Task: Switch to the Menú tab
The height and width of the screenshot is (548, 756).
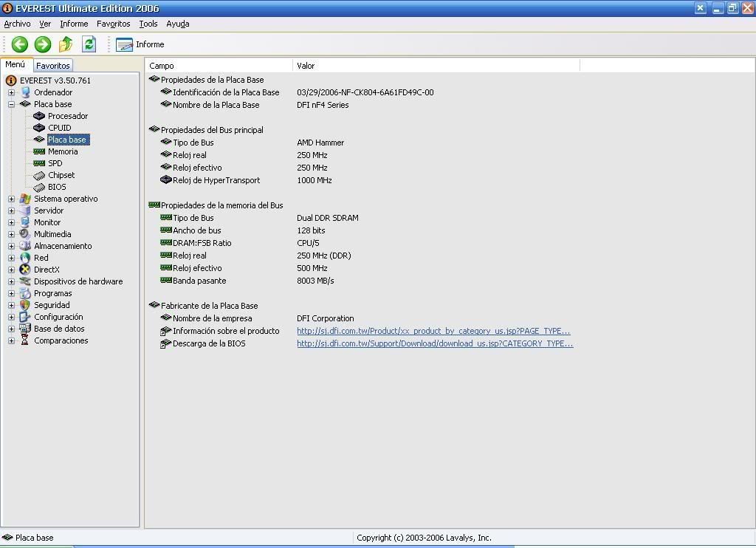Action: click(16, 65)
